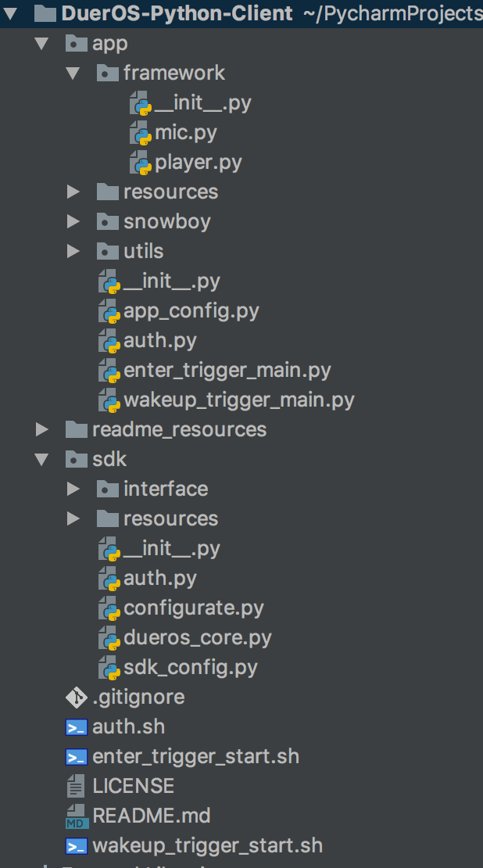
Task: Expand the utils folder arrow
Action: pos(73,251)
